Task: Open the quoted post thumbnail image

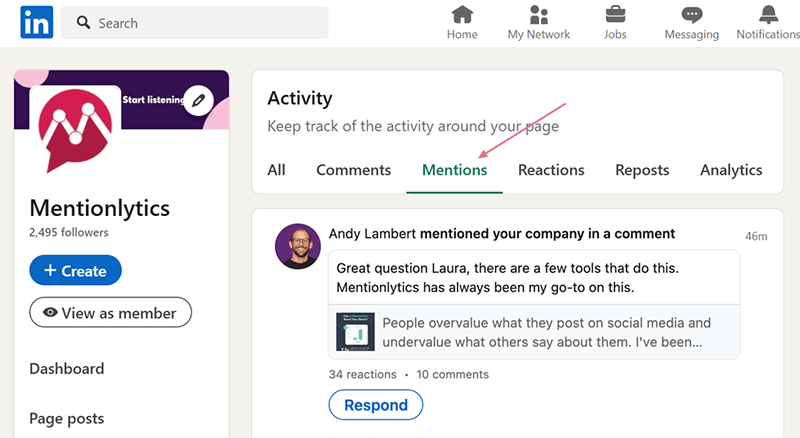Action: [x=356, y=332]
